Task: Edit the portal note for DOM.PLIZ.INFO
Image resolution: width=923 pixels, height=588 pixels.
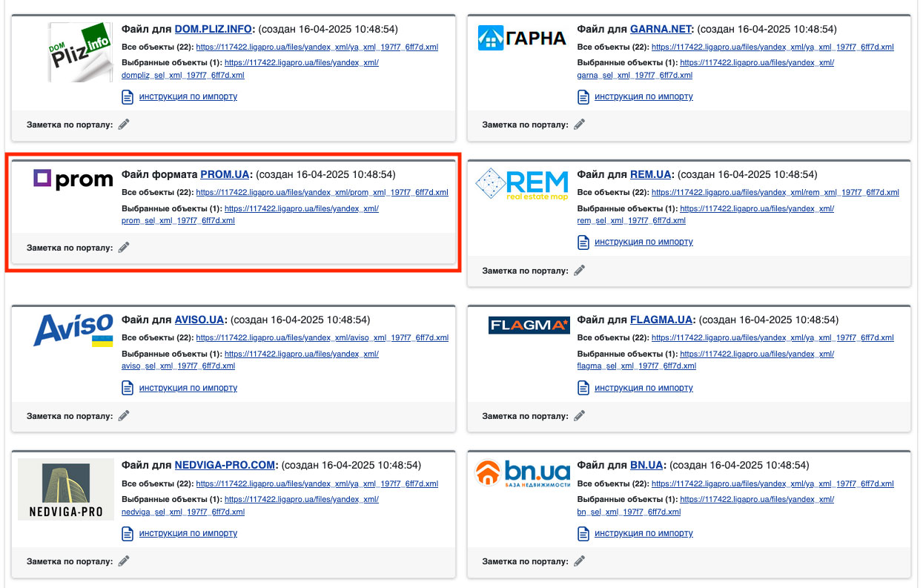Action: pyautogui.click(x=124, y=125)
